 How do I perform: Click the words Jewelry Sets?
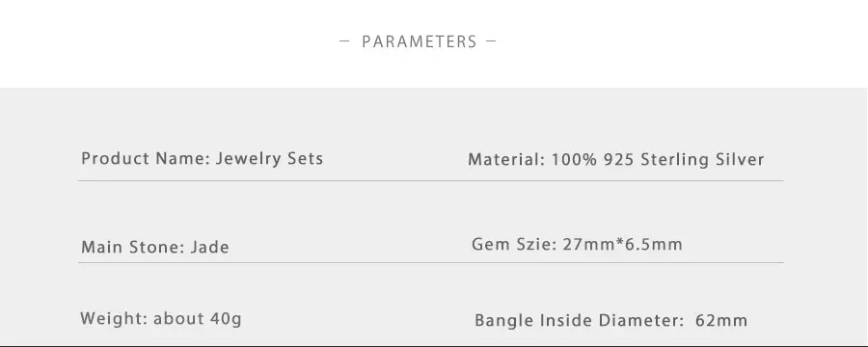click(x=270, y=159)
